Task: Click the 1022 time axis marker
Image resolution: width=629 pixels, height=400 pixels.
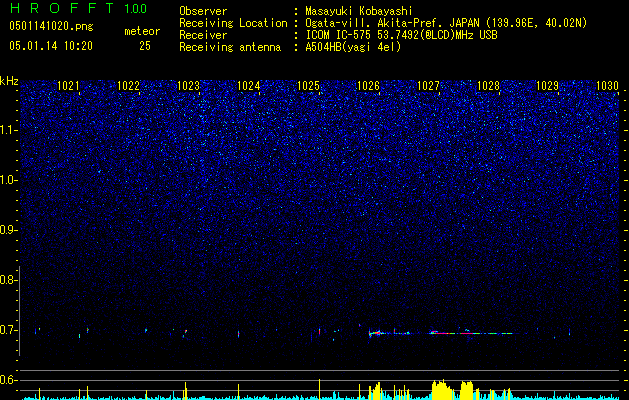Action: (128, 85)
